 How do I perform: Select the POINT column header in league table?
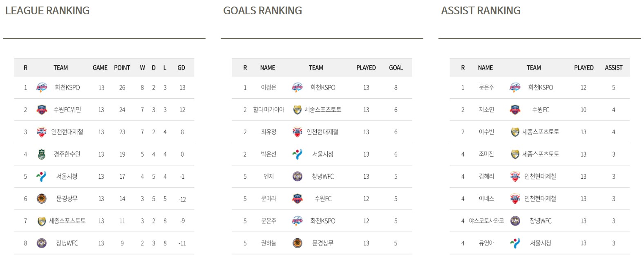click(122, 68)
